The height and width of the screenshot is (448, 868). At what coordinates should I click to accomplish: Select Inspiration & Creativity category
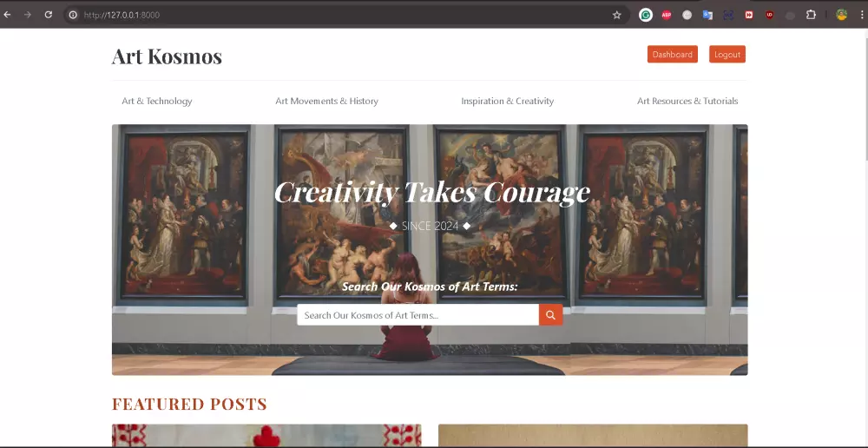(508, 101)
